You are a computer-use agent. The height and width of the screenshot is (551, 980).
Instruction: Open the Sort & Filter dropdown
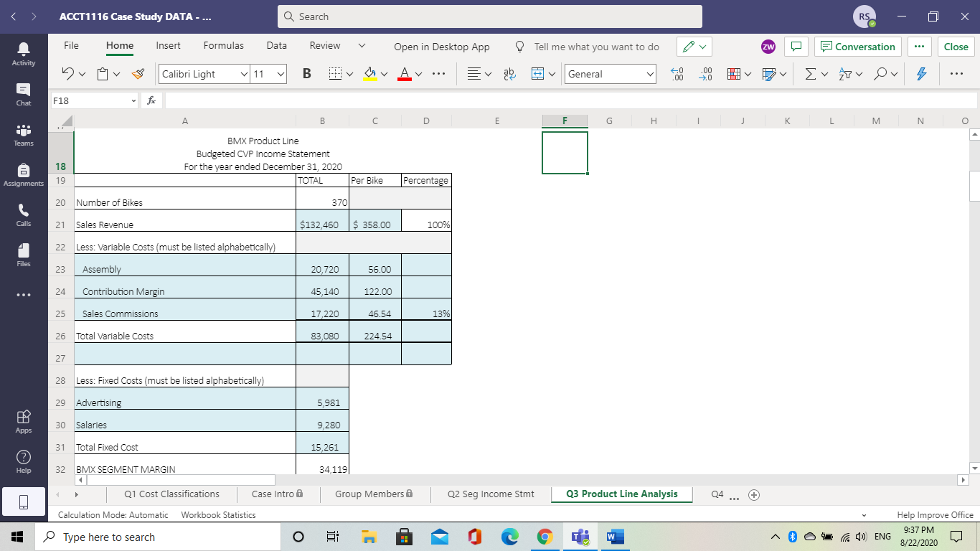pos(847,74)
